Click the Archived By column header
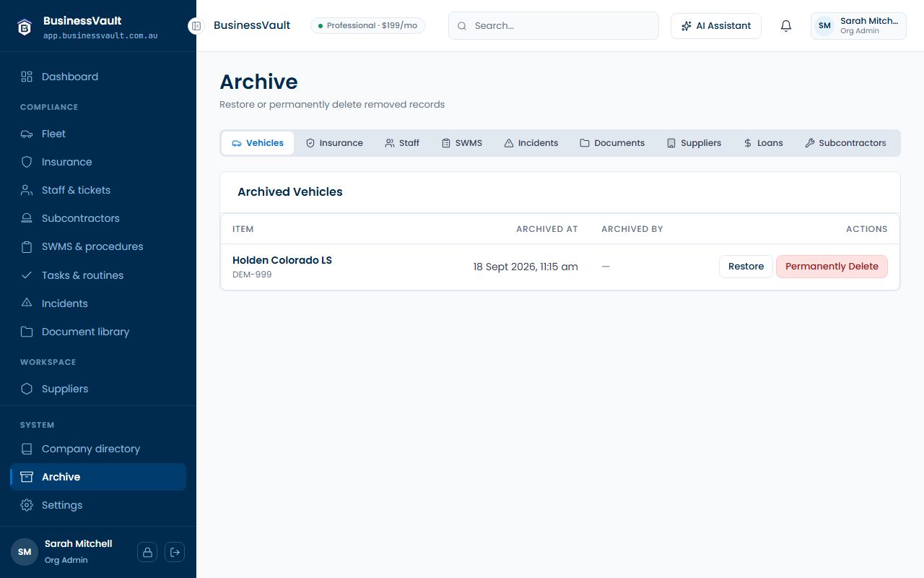The height and width of the screenshot is (578, 924). tap(632, 229)
